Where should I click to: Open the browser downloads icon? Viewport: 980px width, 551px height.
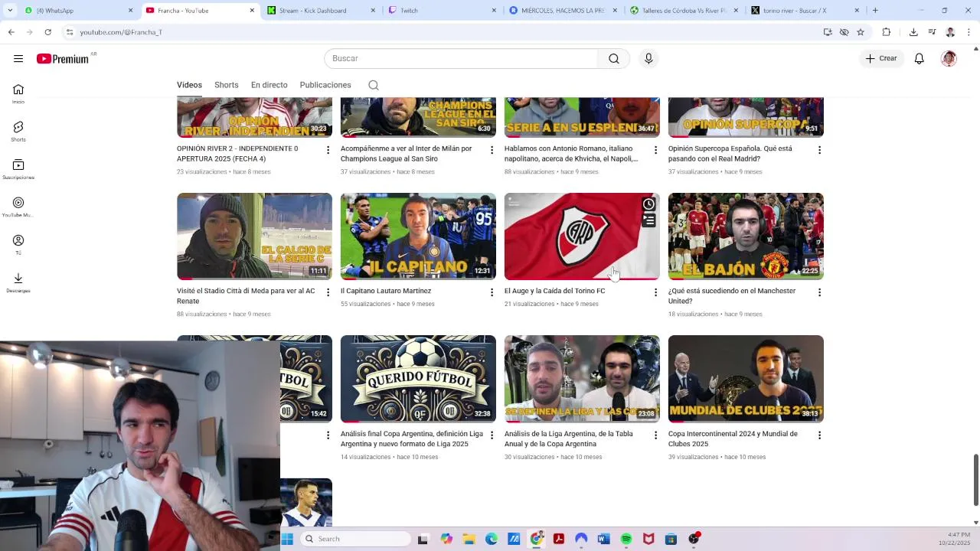pyautogui.click(x=913, y=32)
